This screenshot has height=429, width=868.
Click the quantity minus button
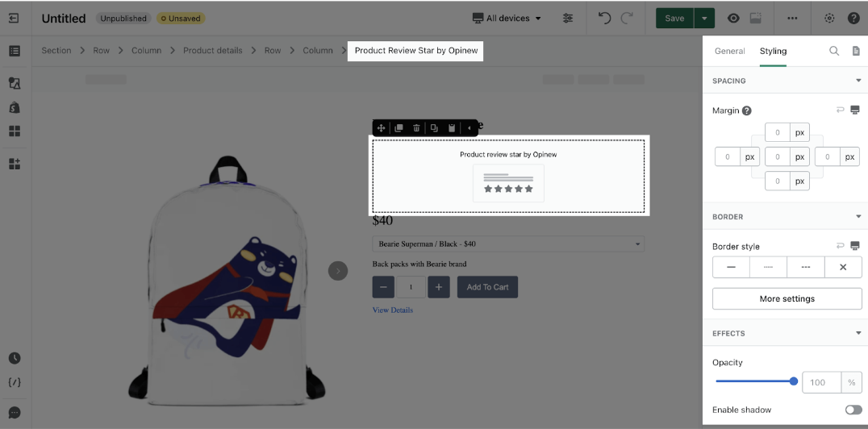[383, 287]
